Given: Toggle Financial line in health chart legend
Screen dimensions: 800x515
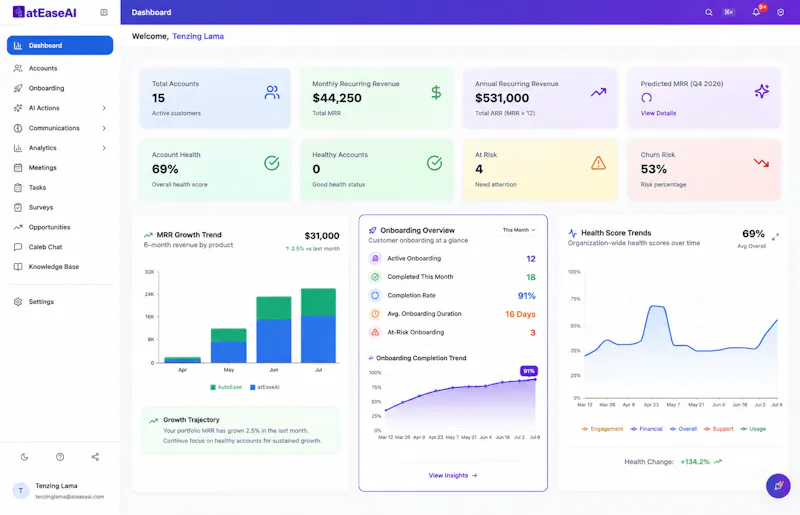Looking at the screenshot, I should [x=646, y=429].
